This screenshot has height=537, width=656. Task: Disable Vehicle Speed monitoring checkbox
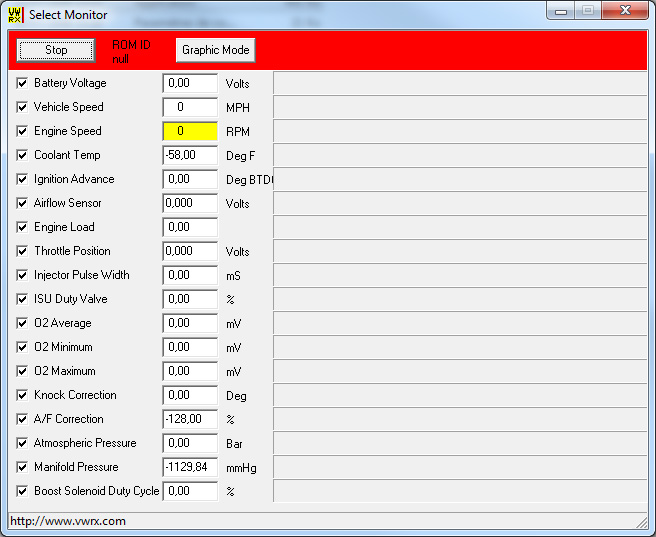pyautogui.click(x=22, y=107)
